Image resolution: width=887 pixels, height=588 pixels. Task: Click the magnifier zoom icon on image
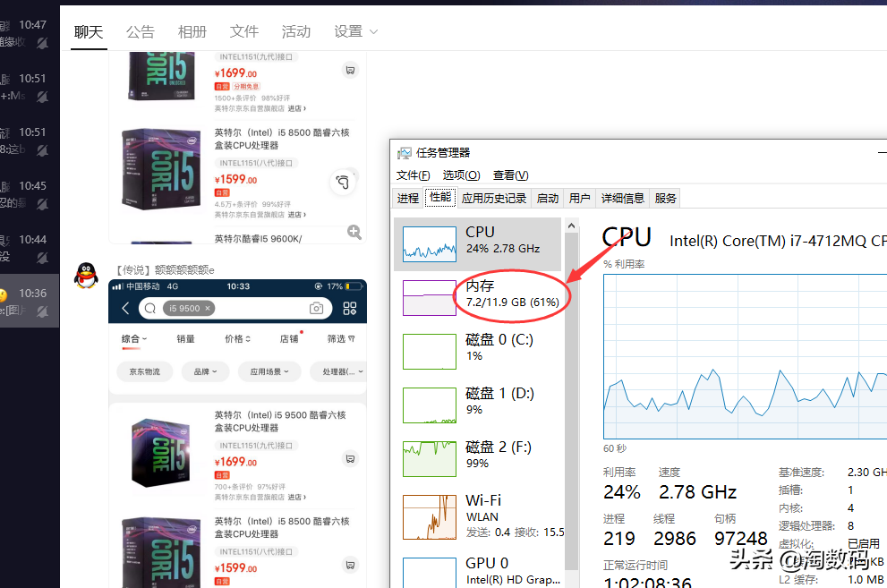tap(354, 232)
